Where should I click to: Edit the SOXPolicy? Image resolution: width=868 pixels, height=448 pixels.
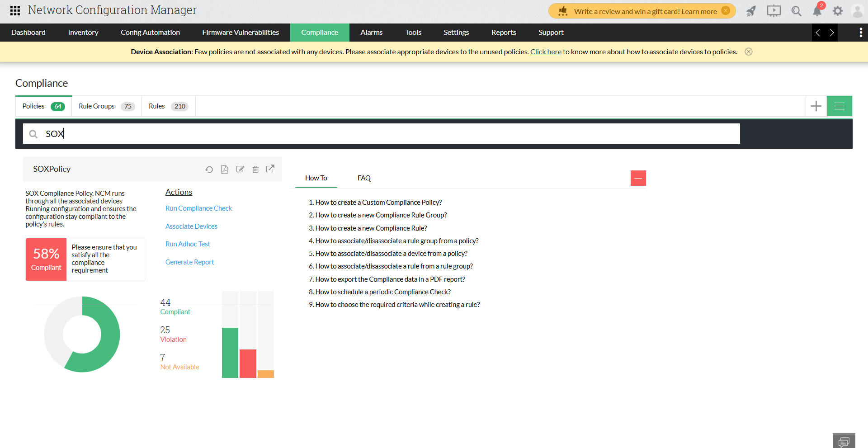click(x=240, y=170)
